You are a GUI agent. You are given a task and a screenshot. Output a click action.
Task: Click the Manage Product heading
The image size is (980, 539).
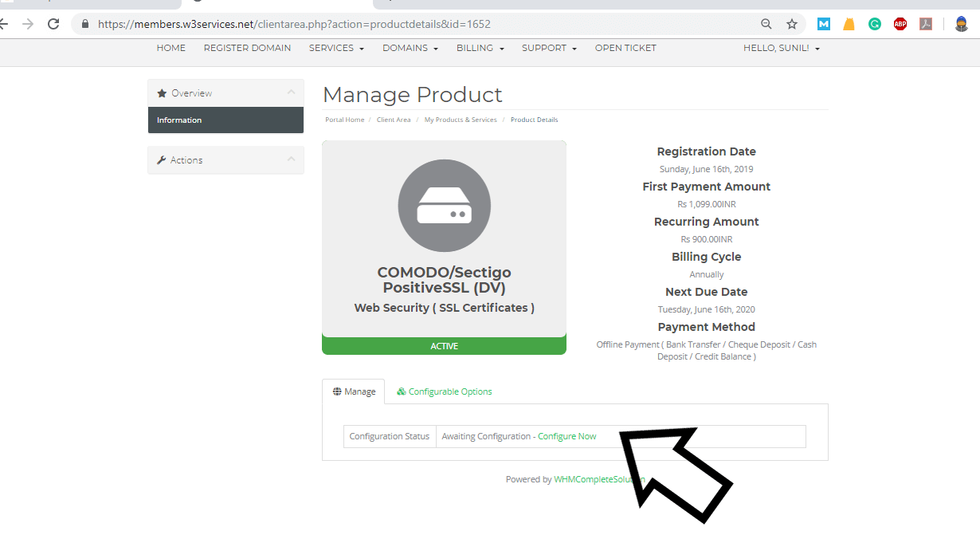coord(413,95)
